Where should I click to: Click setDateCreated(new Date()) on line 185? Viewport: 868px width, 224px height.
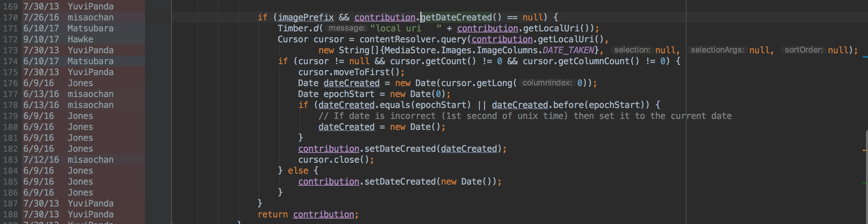(430, 181)
